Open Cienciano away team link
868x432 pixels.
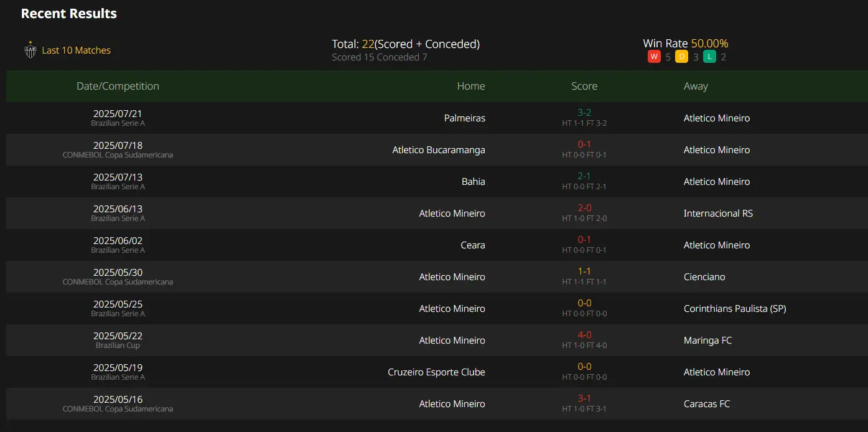[704, 276]
